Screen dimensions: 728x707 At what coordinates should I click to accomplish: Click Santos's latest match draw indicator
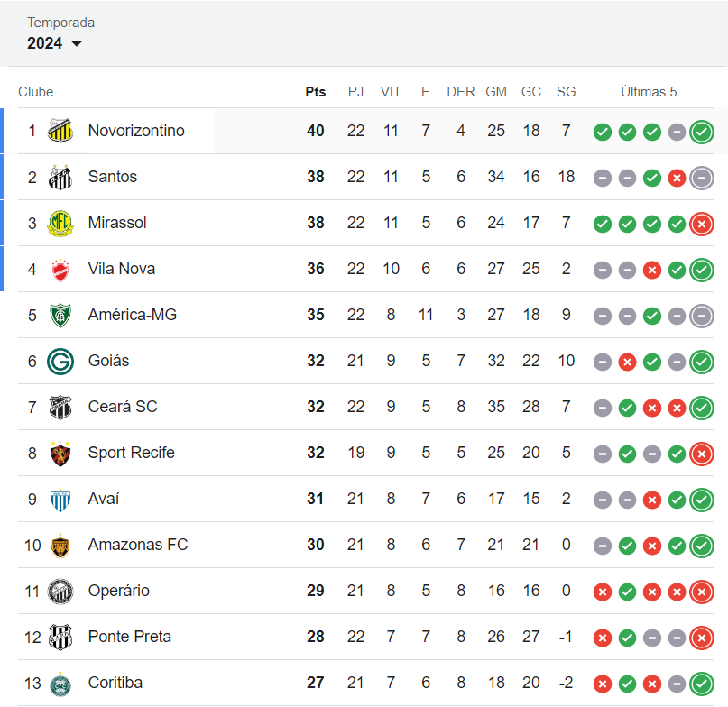click(701, 178)
